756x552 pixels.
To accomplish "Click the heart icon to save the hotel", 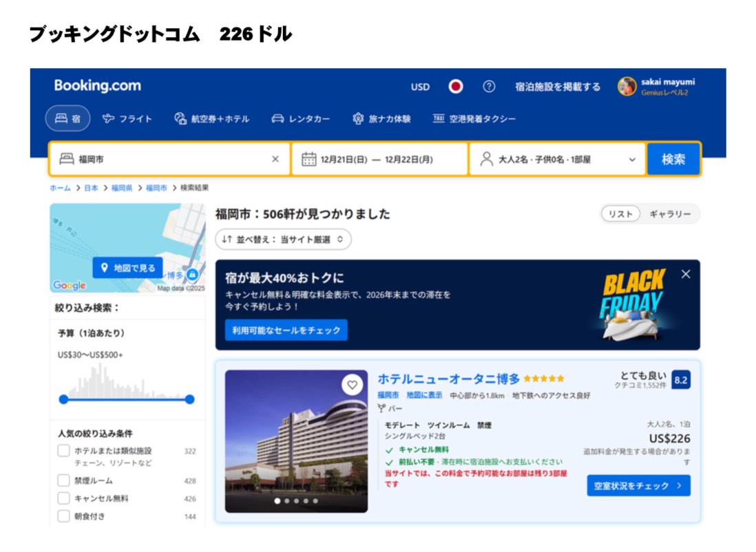I will (x=352, y=385).
